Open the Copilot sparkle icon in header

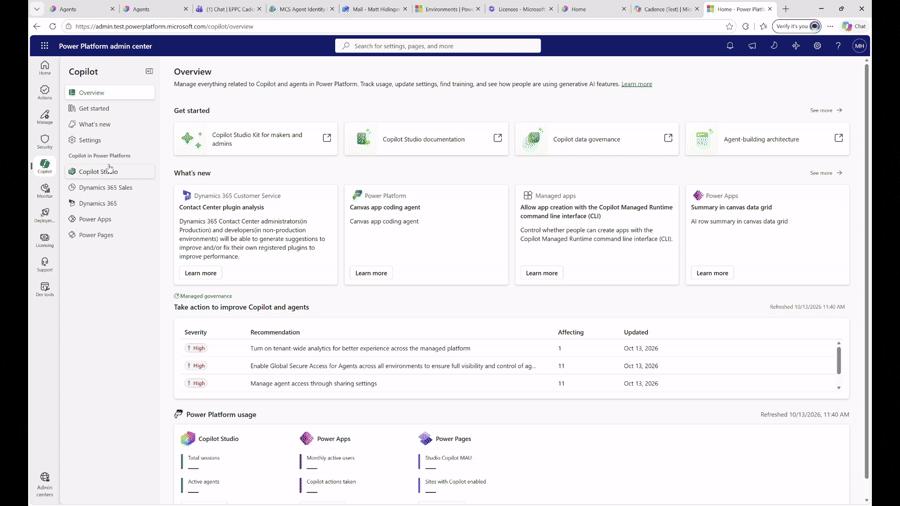(796, 46)
